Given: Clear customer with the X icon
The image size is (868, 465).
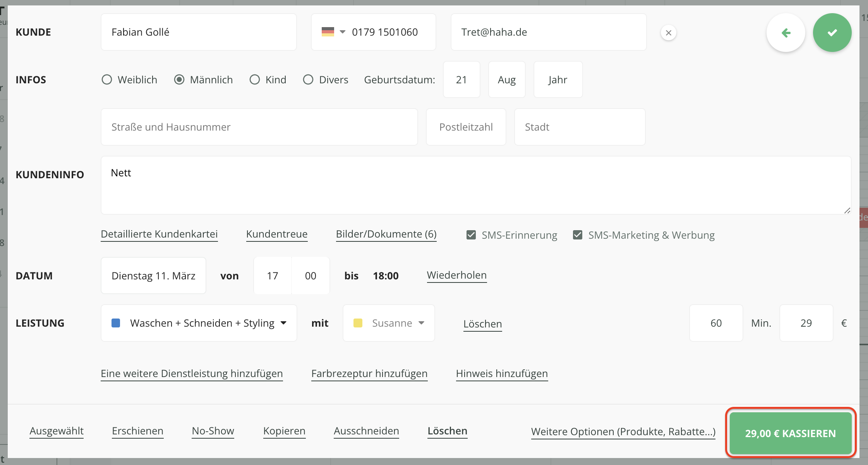Looking at the screenshot, I should click(x=668, y=33).
